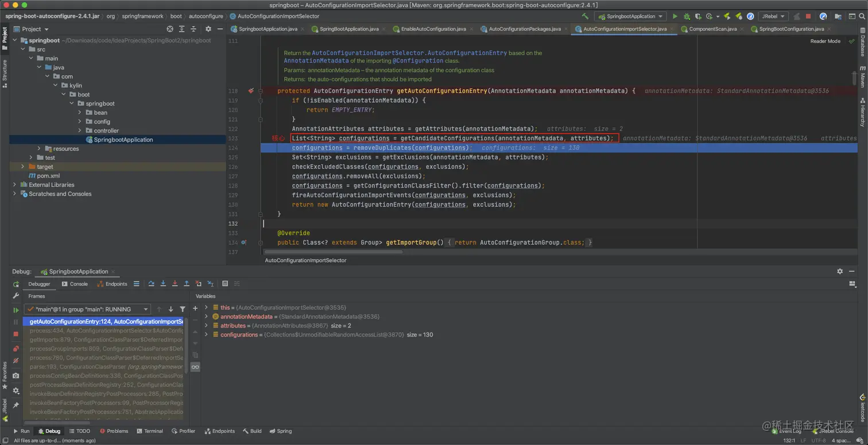The width and height of the screenshot is (868, 445).
Task: Select the pom.xml file in the project tree
Action: click(x=48, y=175)
